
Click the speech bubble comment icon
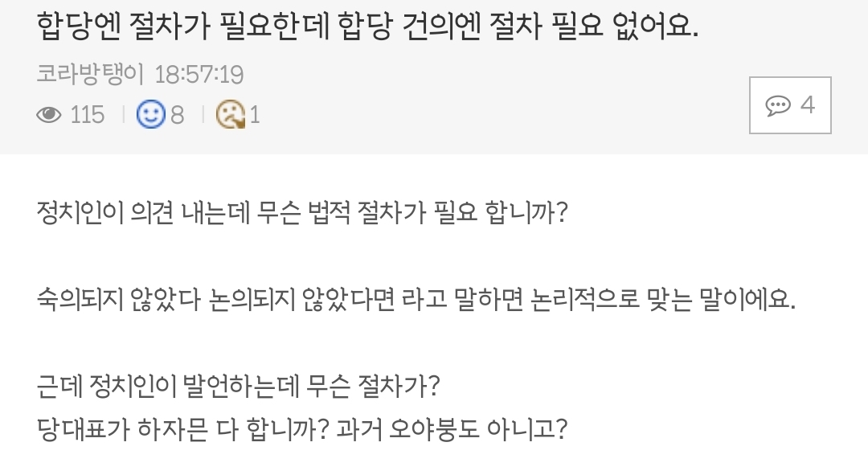tap(778, 105)
